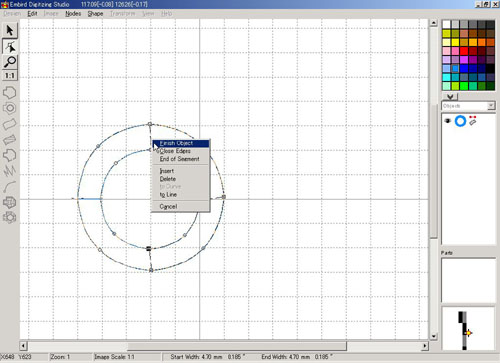Viewport: 500px width, 363px height.
Task: Choose Close Edges in context menu
Action: 181,151
